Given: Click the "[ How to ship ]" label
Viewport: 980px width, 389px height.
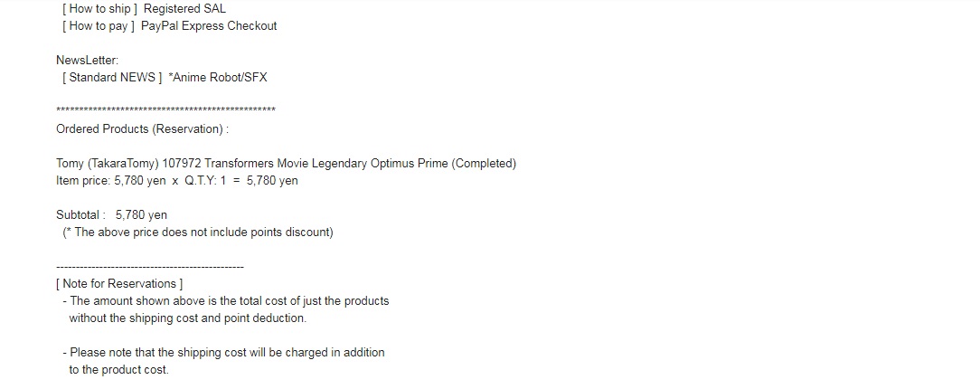Looking at the screenshot, I should pyautogui.click(x=100, y=9).
